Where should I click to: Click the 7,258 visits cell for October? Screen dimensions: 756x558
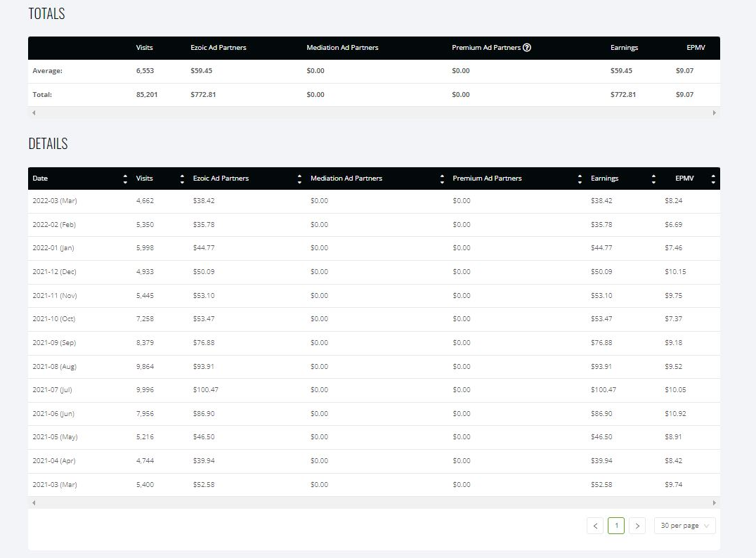(145, 319)
